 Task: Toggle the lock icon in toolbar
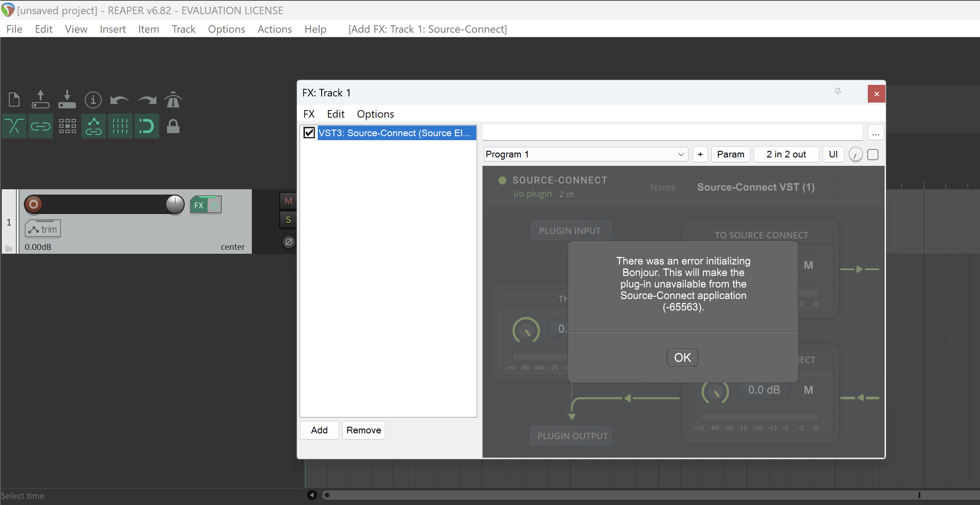point(173,126)
